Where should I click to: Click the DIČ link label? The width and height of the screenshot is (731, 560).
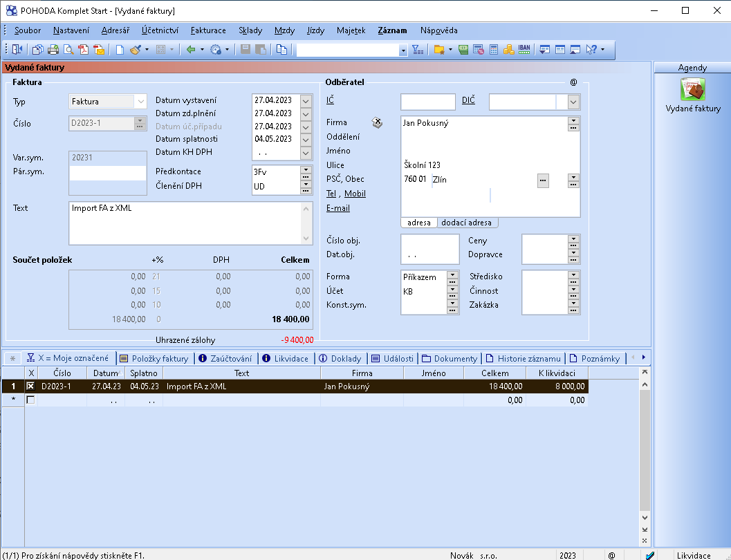(468, 100)
